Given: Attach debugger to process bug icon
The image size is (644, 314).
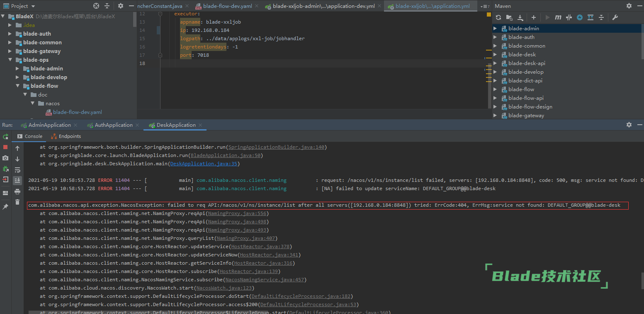Looking at the screenshot, I should 5,169.
